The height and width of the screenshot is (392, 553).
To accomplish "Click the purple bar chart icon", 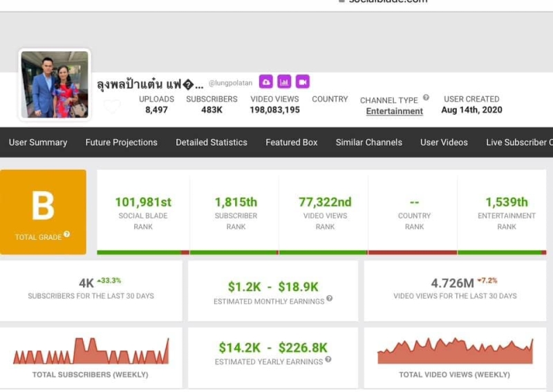I will (284, 82).
